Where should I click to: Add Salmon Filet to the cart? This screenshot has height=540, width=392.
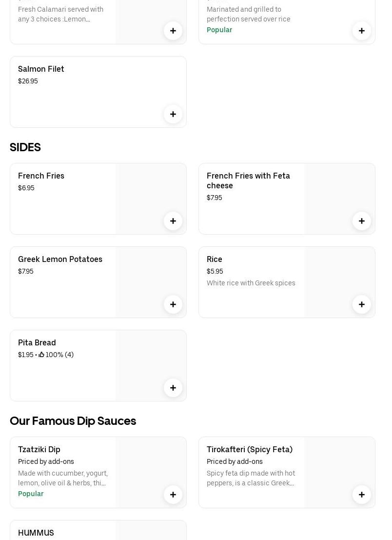pos(173,114)
